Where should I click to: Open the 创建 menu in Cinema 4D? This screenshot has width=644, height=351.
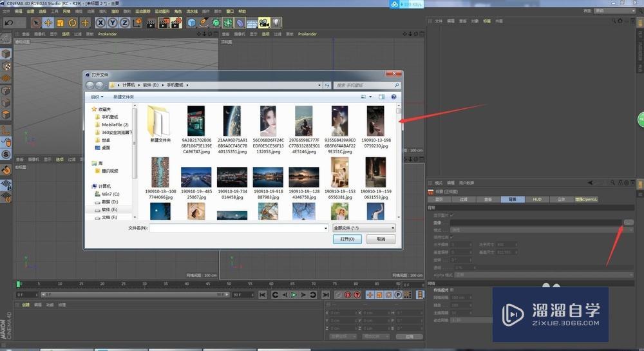[30, 11]
